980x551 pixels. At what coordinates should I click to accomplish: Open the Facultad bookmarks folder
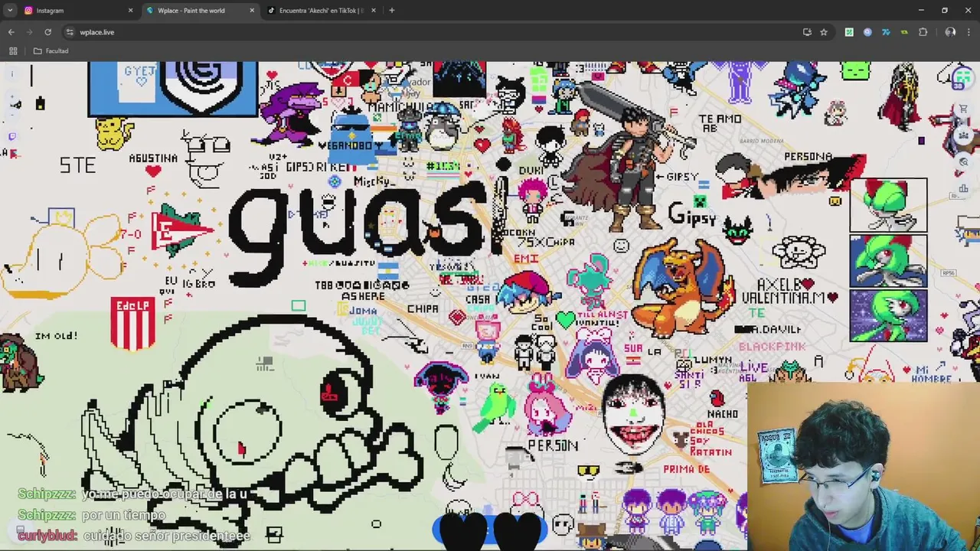[x=51, y=51]
